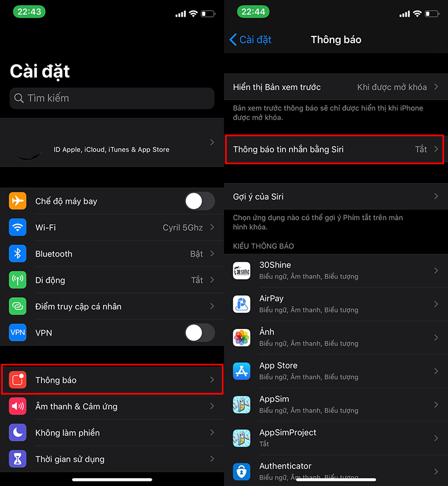The width and height of the screenshot is (448, 486).
Task: Enable the VPN switch
Action: click(x=200, y=332)
